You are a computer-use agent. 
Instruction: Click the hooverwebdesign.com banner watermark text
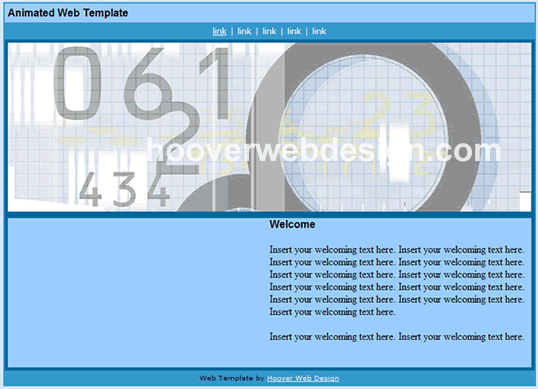[323, 150]
